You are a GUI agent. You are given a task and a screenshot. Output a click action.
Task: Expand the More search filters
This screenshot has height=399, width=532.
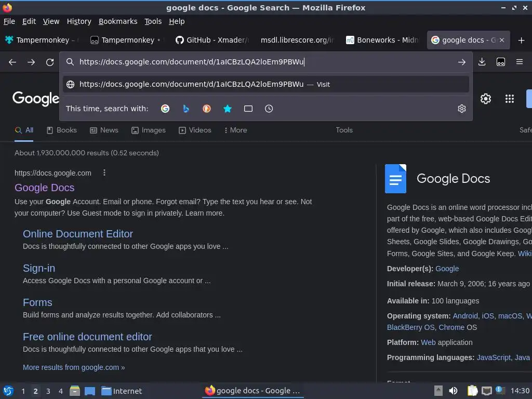[x=235, y=130]
